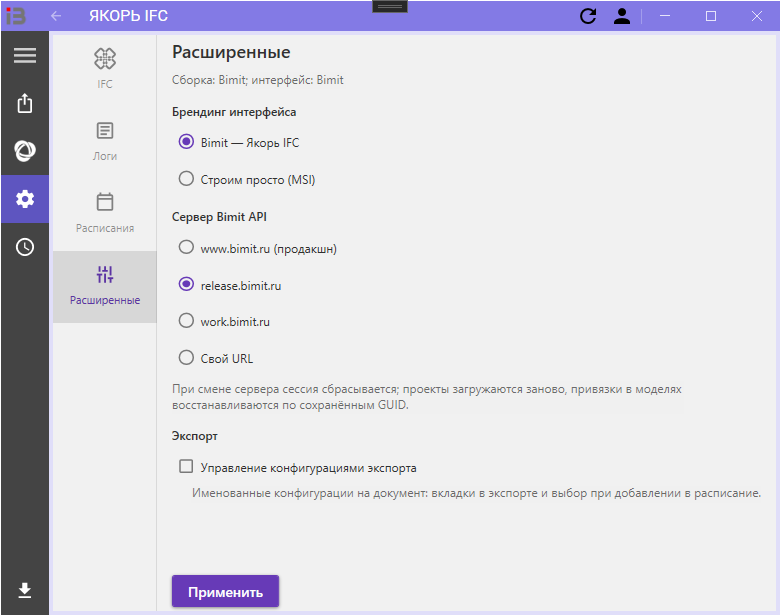Image resolution: width=781 pixels, height=616 pixels.
Task: Select www.bimit.ru (продакшн) server
Action: (258, 248)
